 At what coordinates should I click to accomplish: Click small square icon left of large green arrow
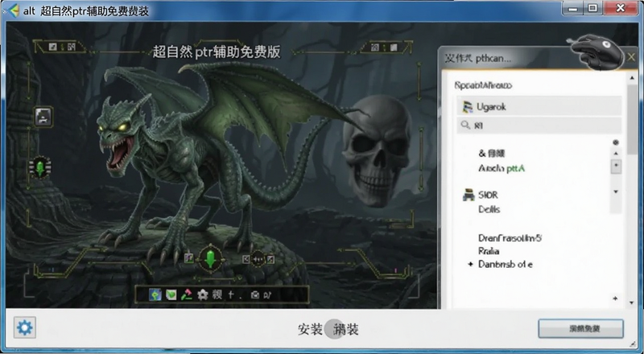point(189,258)
